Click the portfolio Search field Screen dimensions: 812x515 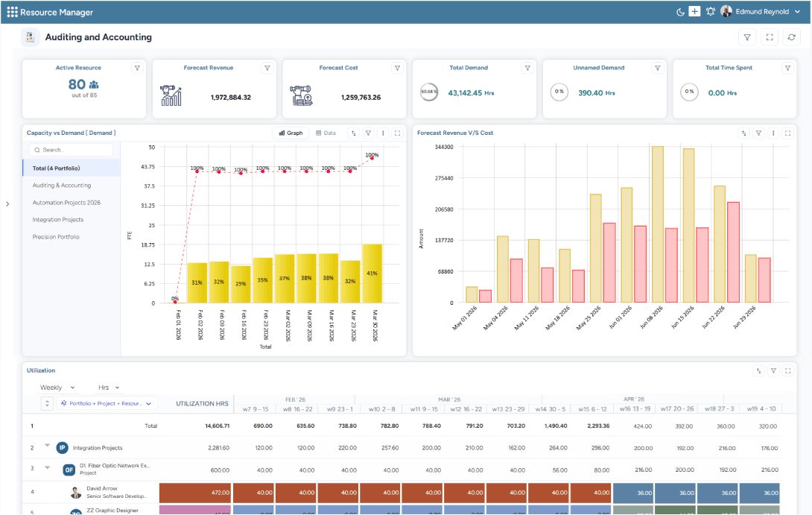[71, 150]
